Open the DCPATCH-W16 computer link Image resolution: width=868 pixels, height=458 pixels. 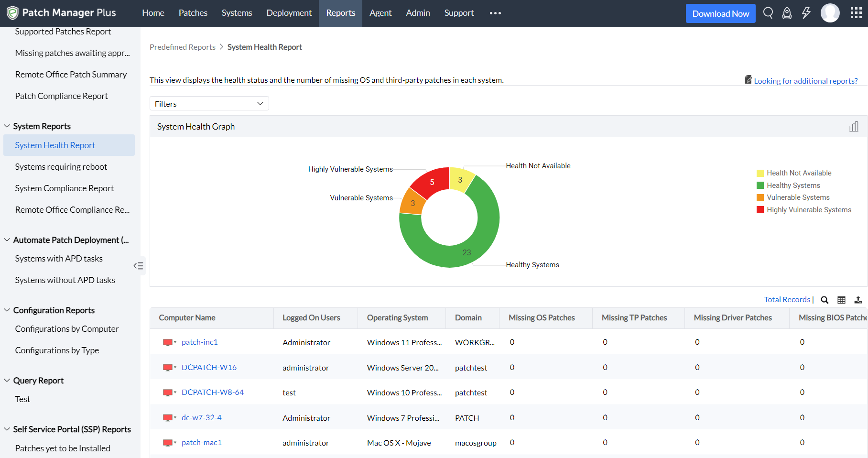pyautogui.click(x=209, y=367)
